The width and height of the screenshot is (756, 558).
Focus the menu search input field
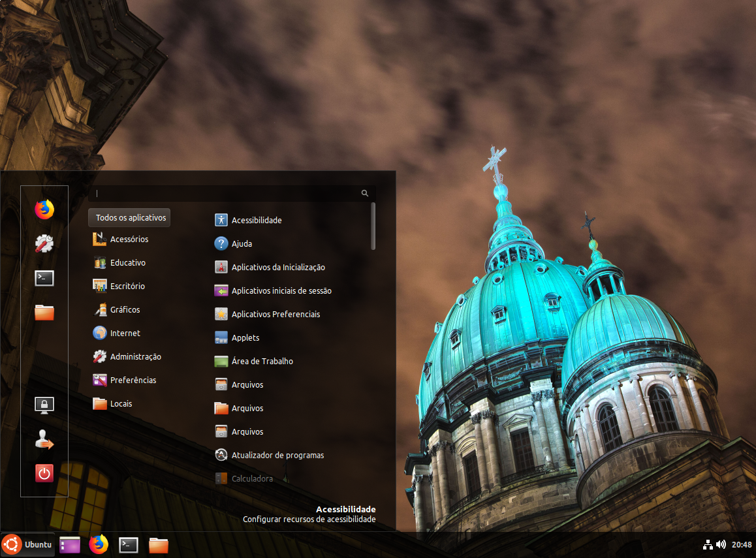pyautogui.click(x=232, y=193)
